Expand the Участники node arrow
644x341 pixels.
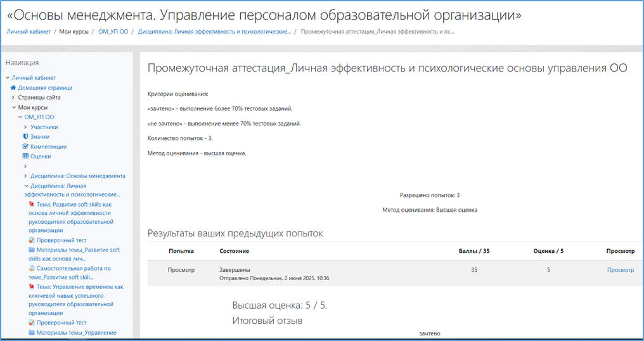(x=25, y=127)
